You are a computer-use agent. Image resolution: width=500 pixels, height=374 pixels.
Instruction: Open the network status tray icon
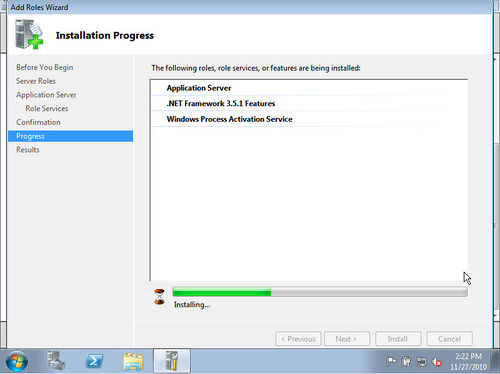[x=422, y=361]
